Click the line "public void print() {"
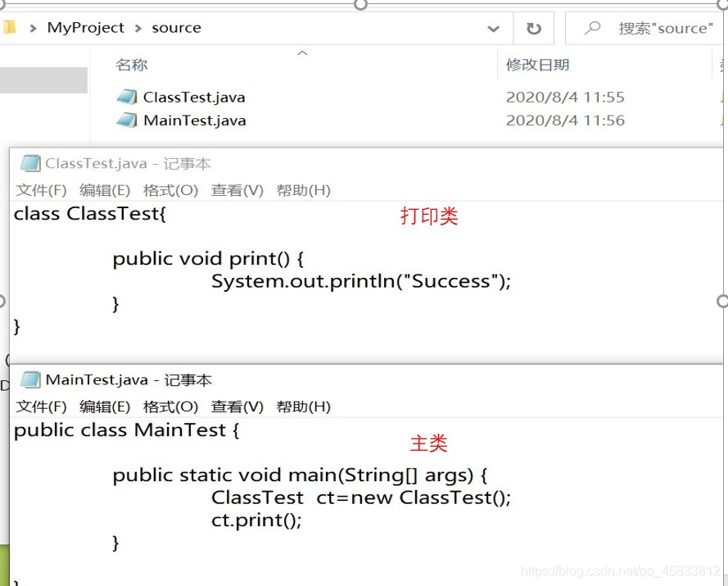The image size is (728, 586). (x=208, y=259)
